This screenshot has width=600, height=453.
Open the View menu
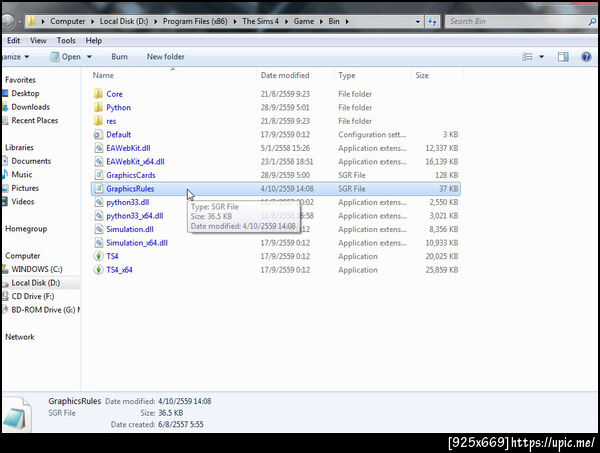point(38,41)
